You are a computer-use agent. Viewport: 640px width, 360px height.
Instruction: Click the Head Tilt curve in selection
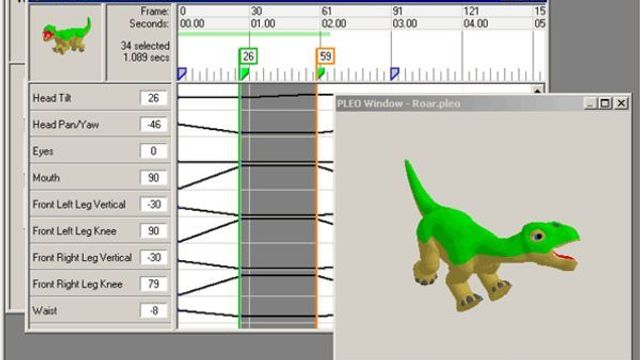click(x=278, y=96)
